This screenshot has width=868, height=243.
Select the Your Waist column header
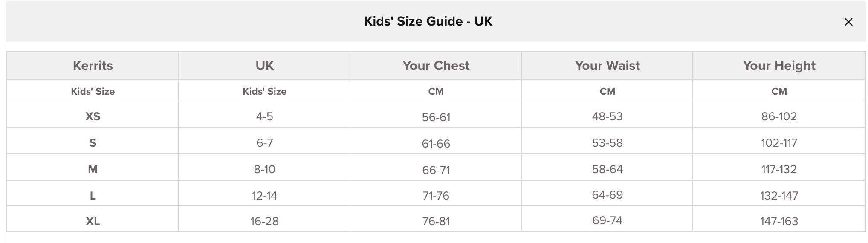click(607, 66)
